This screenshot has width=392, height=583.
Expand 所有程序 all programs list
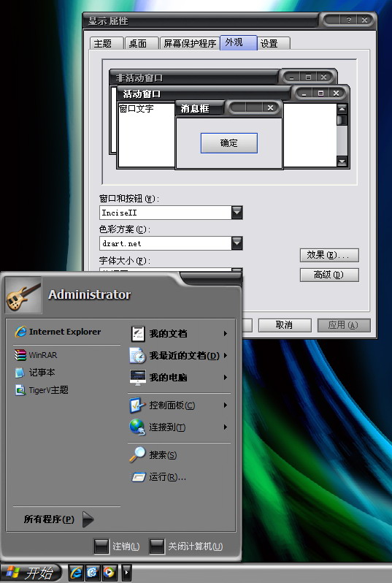58,519
